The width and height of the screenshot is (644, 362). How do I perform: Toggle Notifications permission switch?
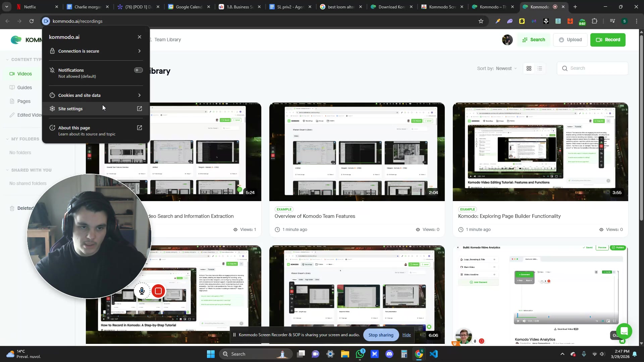tap(138, 70)
